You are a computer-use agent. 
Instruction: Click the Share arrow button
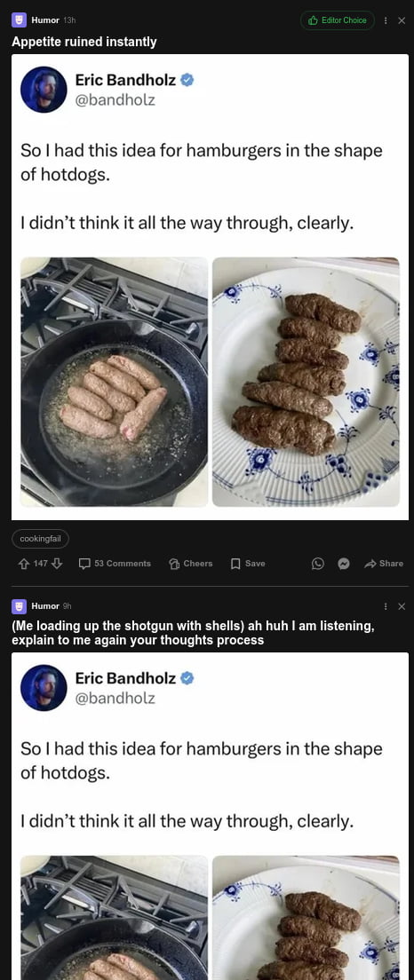point(384,563)
